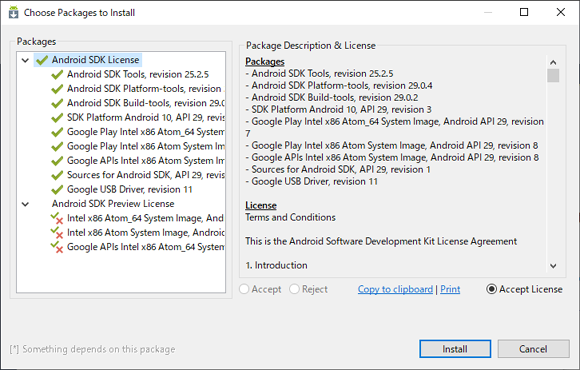Image resolution: width=580 pixels, height=370 pixels.
Task: Select the Accept radio button
Action: [244, 289]
